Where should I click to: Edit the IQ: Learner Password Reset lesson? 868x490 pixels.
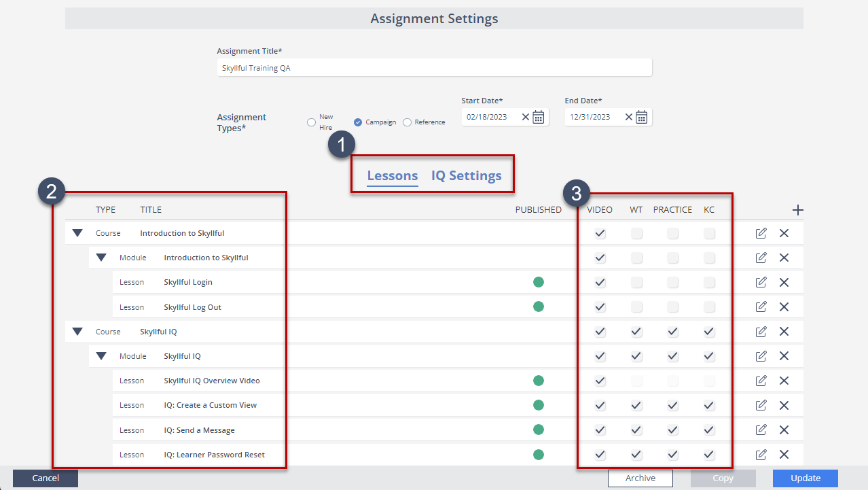click(761, 454)
